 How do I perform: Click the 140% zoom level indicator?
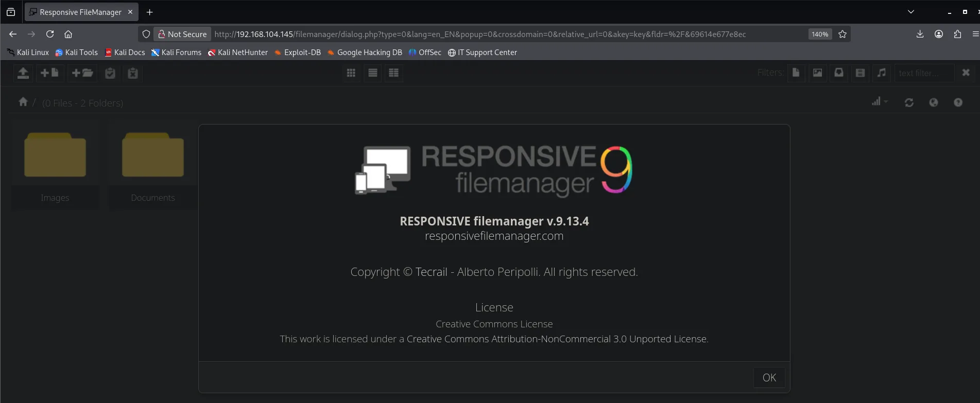coord(820,34)
